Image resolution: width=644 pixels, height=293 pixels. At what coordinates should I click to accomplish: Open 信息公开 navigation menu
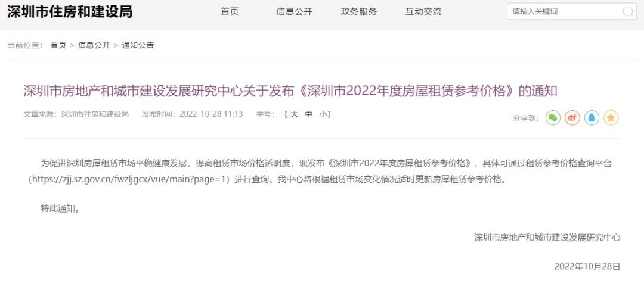point(294,12)
